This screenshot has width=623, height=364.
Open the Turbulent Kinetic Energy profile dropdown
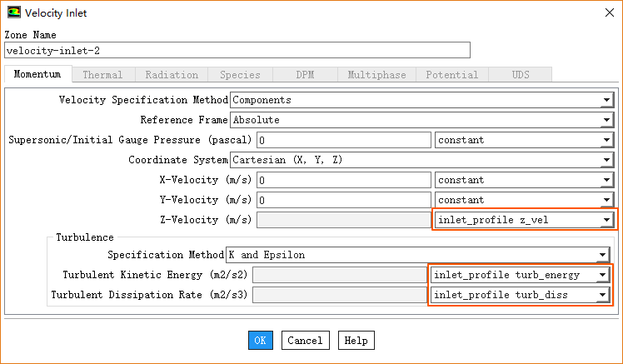[x=521, y=275]
